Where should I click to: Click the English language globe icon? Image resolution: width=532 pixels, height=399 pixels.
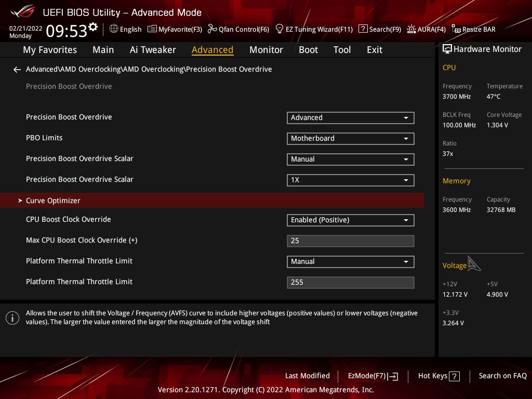(x=114, y=29)
